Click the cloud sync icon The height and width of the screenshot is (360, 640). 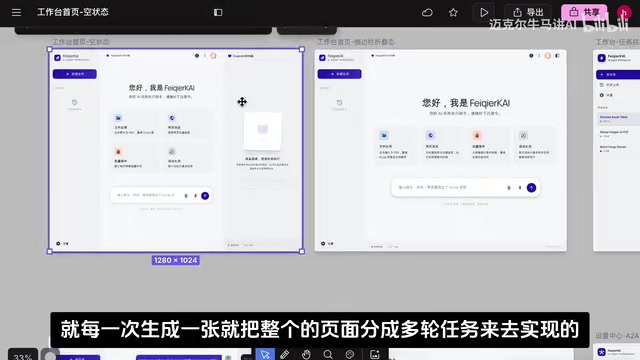[427, 13]
